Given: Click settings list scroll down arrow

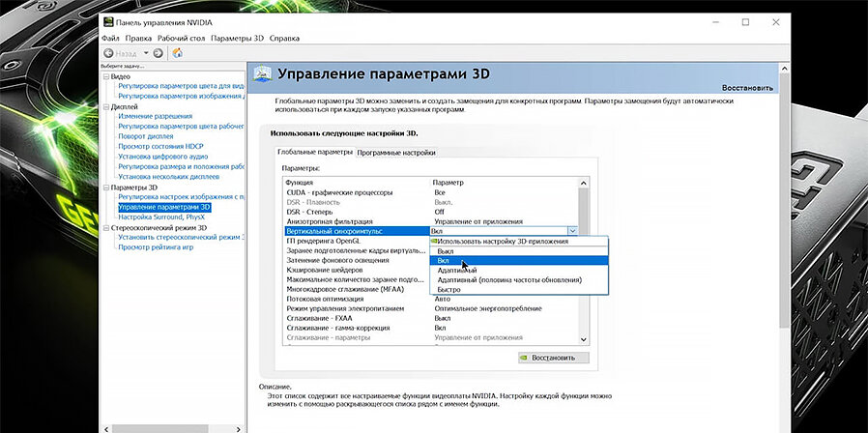Looking at the screenshot, I should (x=584, y=339).
